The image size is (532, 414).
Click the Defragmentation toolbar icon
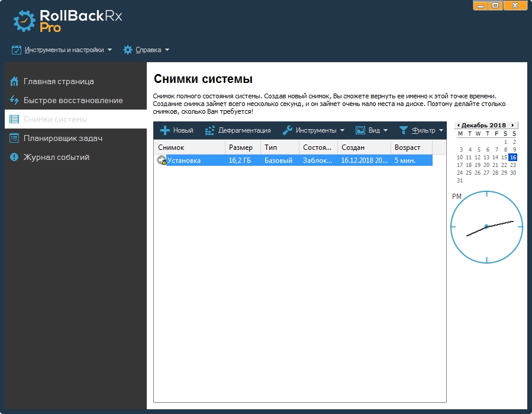pyautogui.click(x=209, y=130)
